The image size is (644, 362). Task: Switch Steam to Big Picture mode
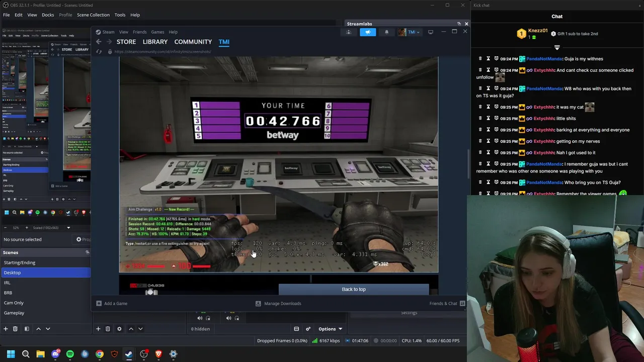tap(430, 32)
